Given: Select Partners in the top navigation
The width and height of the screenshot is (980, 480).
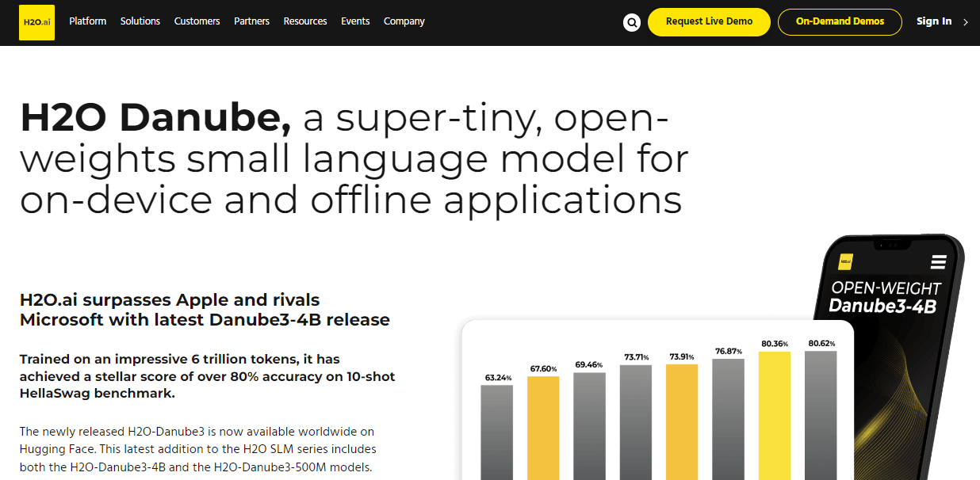Looking at the screenshot, I should [251, 21].
